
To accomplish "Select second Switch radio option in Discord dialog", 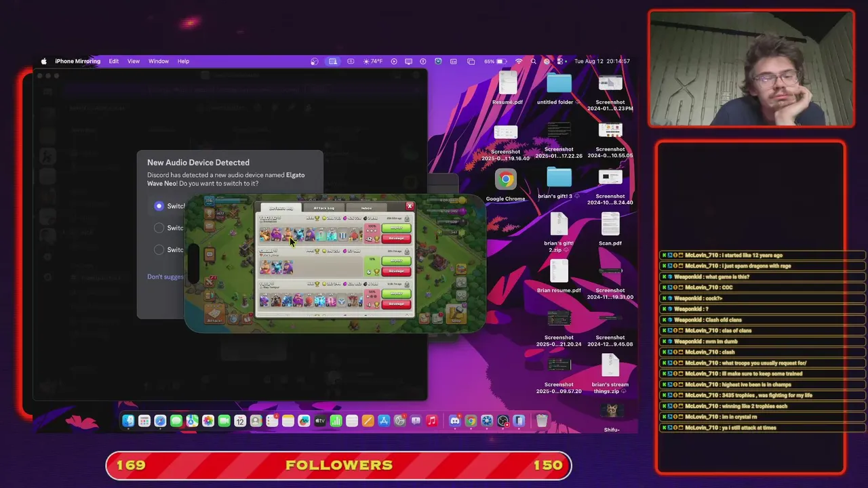I will point(159,228).
